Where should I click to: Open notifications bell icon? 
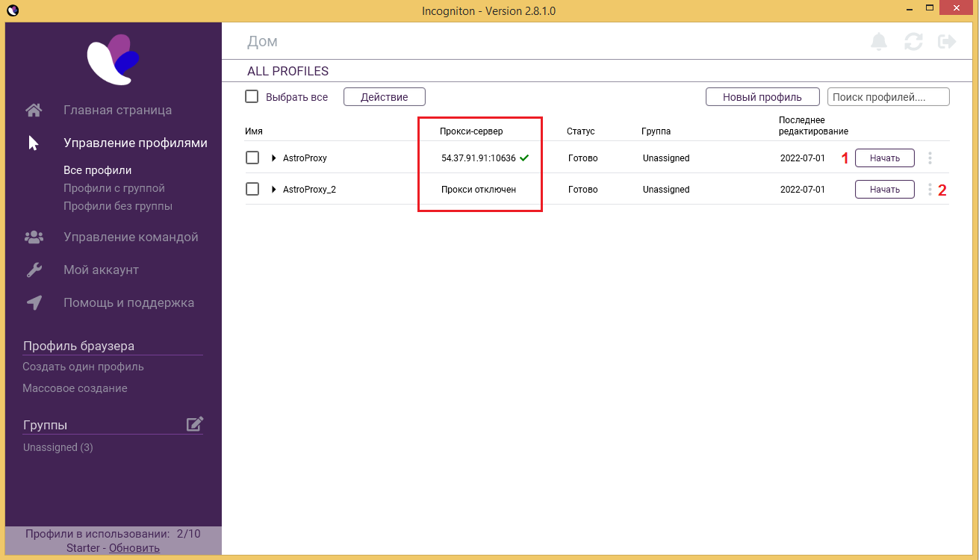880,42
